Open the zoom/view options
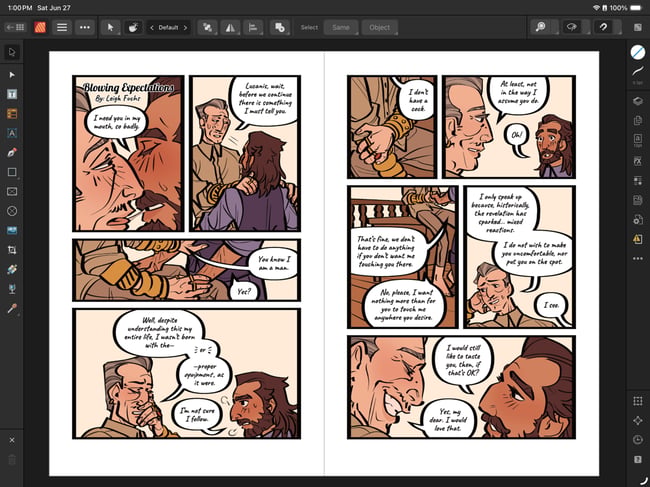 [541, 27]
